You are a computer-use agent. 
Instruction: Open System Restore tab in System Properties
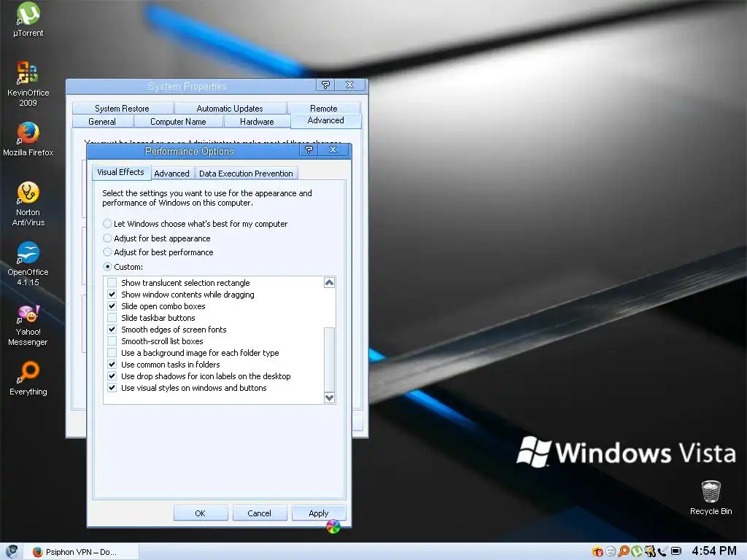coord(122,109)
